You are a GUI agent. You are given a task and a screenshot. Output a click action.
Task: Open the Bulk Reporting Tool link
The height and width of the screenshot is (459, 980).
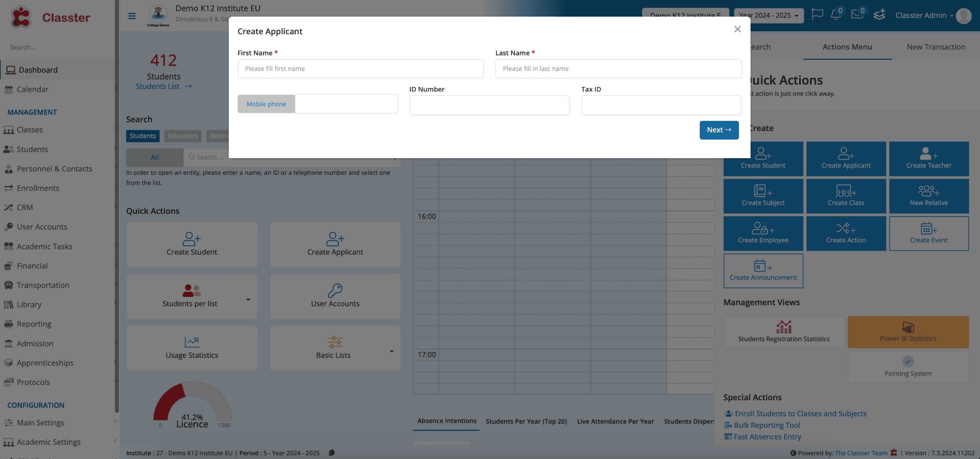767,425
